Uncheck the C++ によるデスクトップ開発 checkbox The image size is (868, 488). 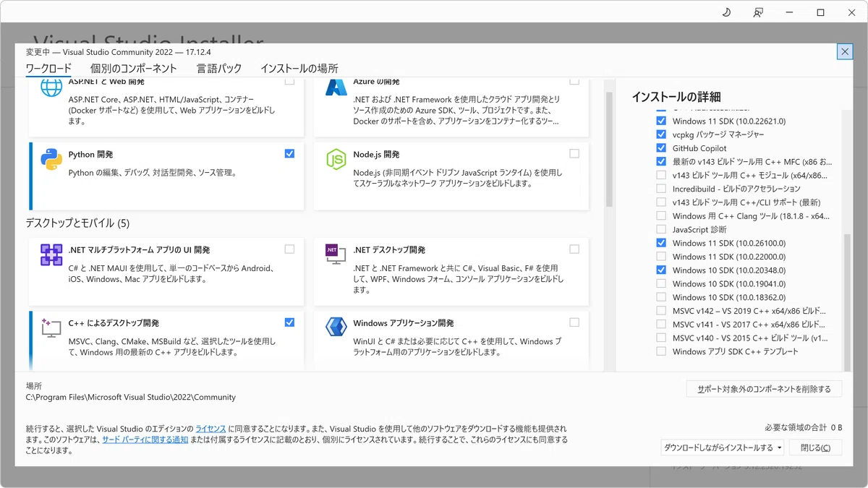[x=289, y=322]
